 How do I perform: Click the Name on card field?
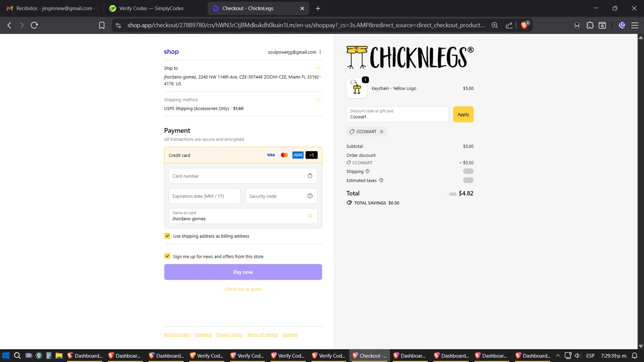(x=243, y=216)
